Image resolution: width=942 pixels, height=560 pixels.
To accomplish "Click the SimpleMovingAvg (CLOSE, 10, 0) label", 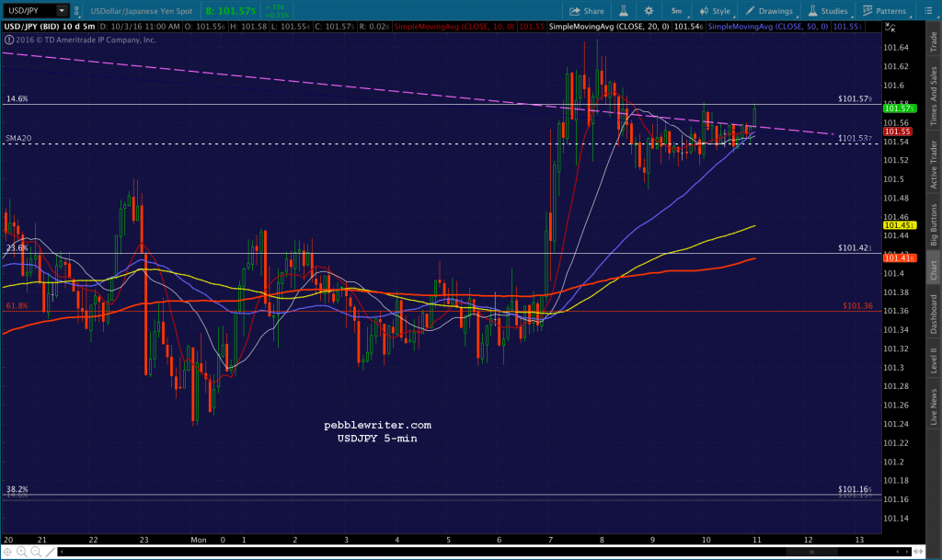I will coord(454,27).
